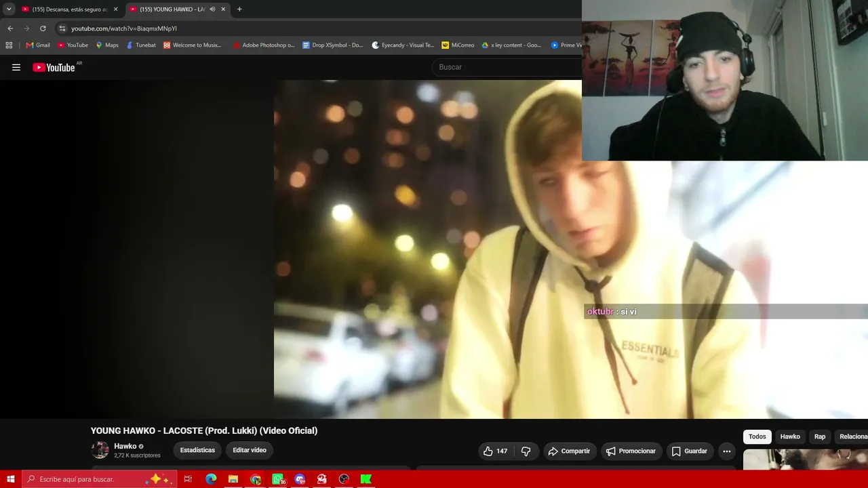Go to YouTube home via the logo
This screenshot has width=868, height=488.
pos(54,67)
